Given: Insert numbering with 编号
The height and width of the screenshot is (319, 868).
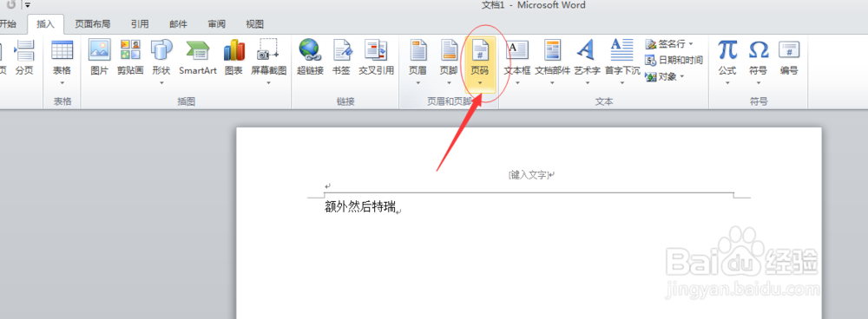Looking at the screenshot, I should coord(789,58).
